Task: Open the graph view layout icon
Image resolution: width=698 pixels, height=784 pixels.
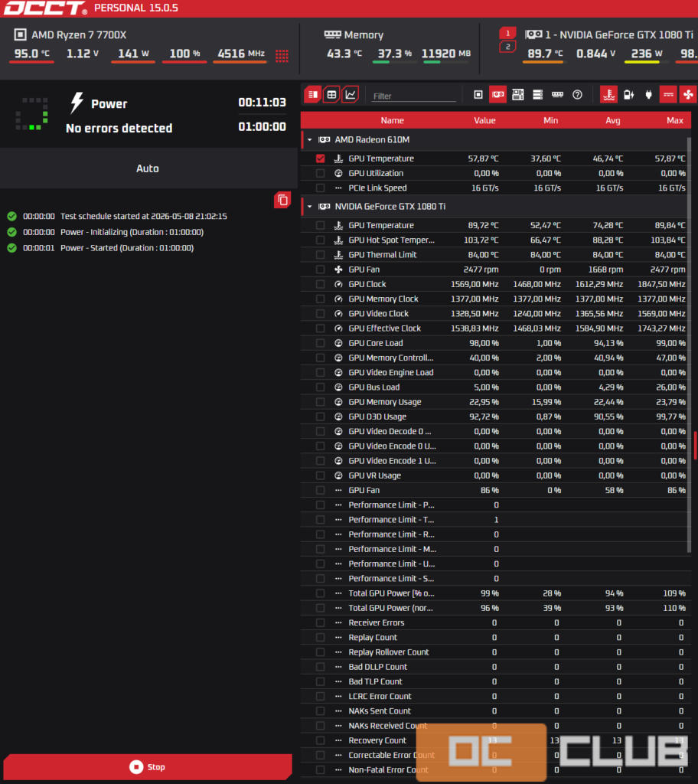Action: 351,94
